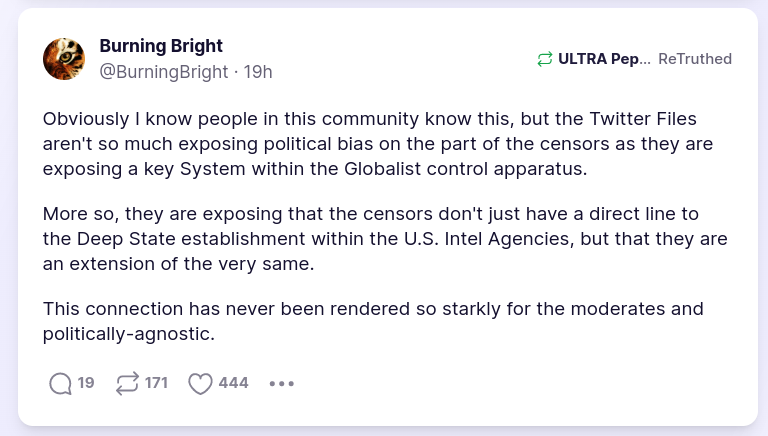Viewport: 768px width, 436px height.
Task: Open Burning Bright's tiger avatar
Action: pos(64,59)
